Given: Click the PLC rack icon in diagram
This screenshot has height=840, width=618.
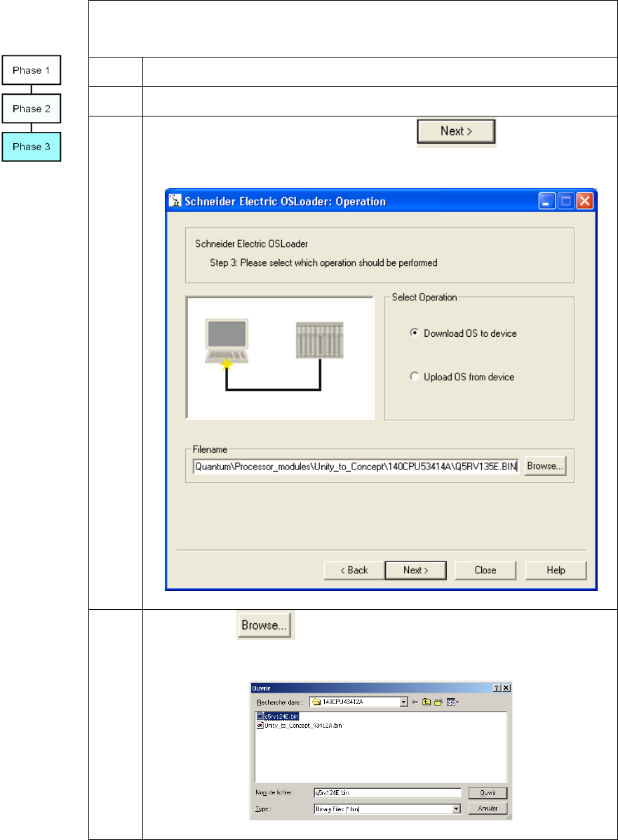Looking at the screenshot, I should coord(320,340).
